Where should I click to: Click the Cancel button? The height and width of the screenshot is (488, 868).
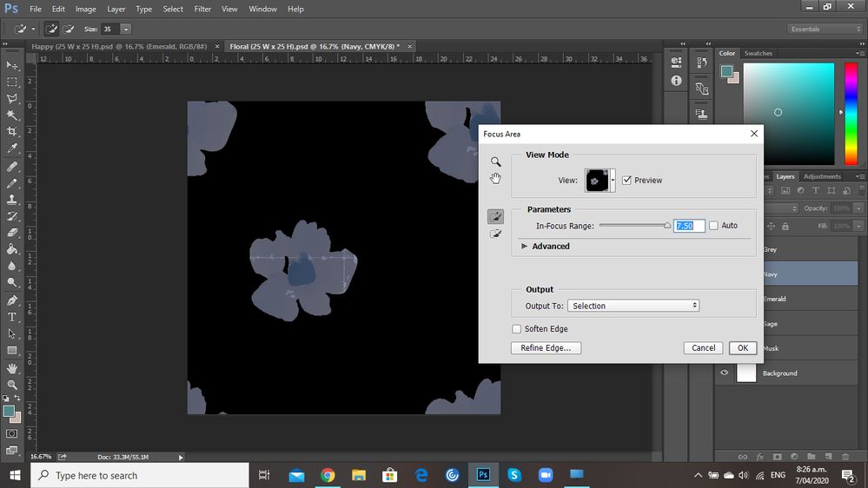[x=703, y=348]
